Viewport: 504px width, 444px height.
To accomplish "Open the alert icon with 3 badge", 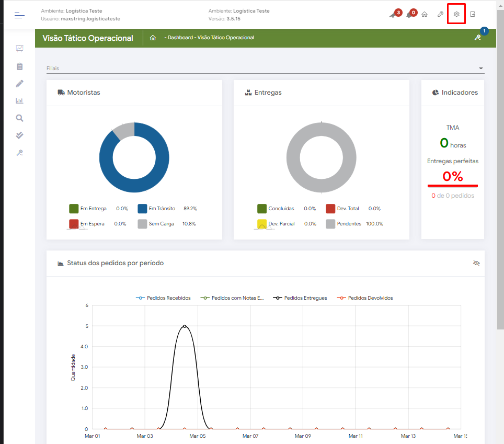I will click(393, 14).
